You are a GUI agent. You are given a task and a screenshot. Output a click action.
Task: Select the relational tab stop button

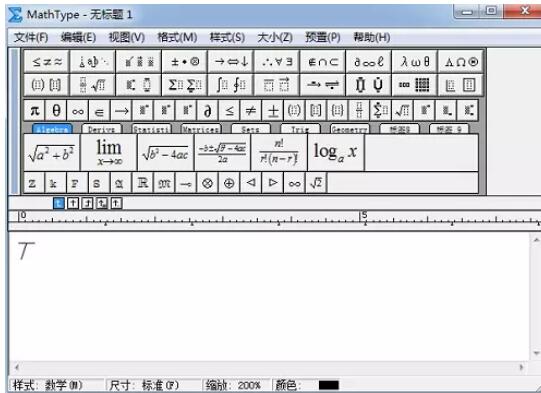click(101, 203)
